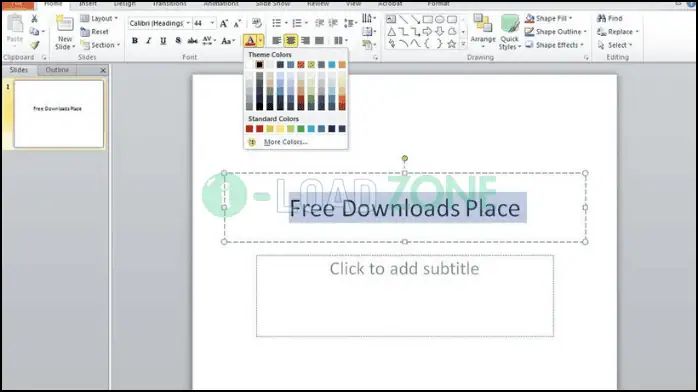
Task: Click the Replace button
Action: pos(617,32)
